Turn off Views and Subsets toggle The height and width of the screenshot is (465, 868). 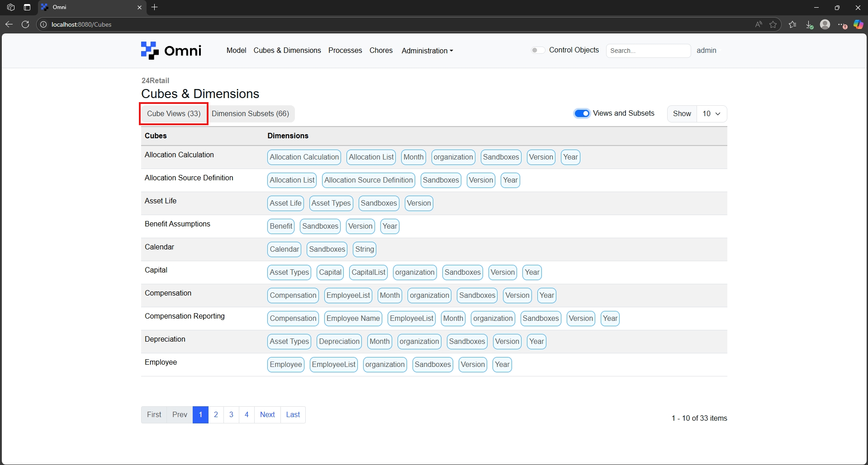click(582, 113)
